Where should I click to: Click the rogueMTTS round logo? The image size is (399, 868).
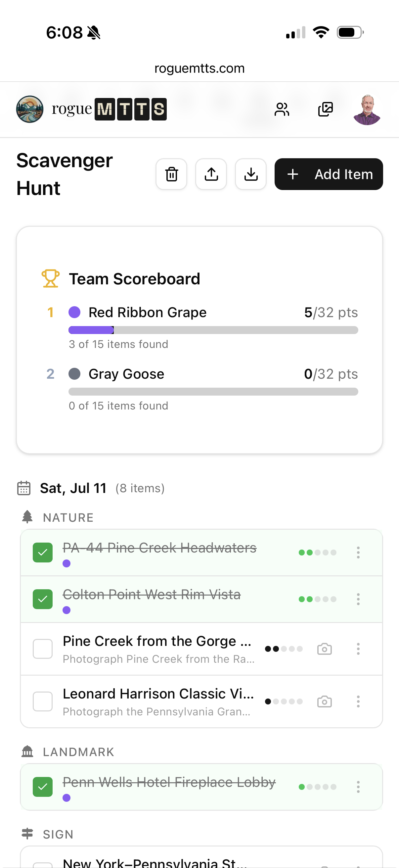pyautogui.click(x=30, y=109)
